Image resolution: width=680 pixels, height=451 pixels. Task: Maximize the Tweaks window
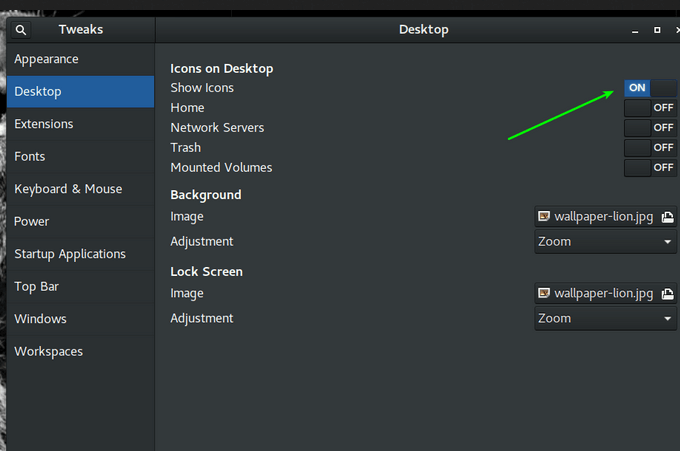click(x=656, y=31)
